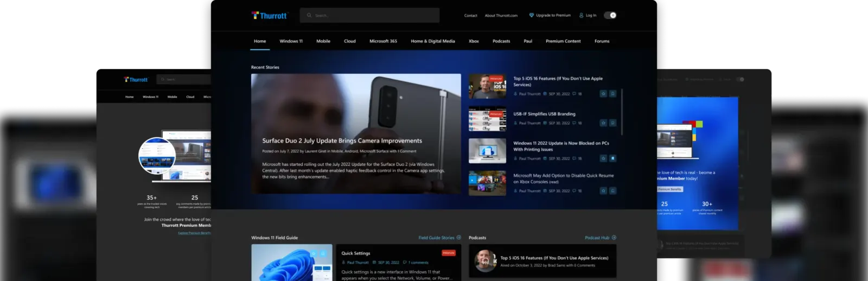
Task: Play the Top 5 iOS 16 podcast episode
Action: [x=485, y=261]
